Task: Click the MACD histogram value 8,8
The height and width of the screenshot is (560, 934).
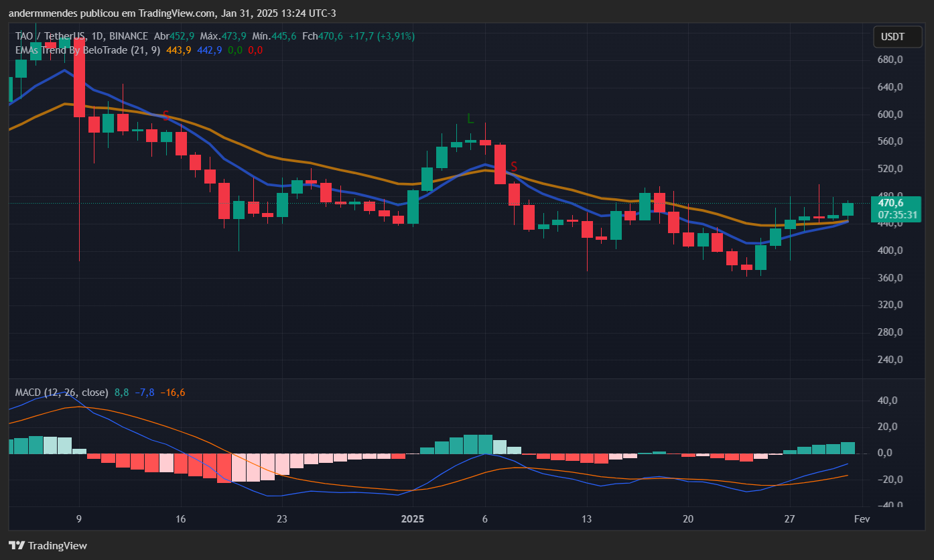Action: pos(121,392)
